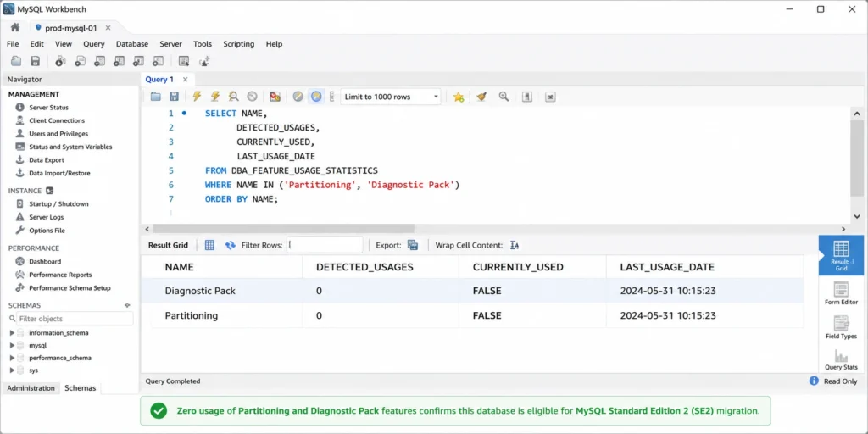Click the Filter Rows input field
Screen dimensions: 868x434
pos(325,245)
